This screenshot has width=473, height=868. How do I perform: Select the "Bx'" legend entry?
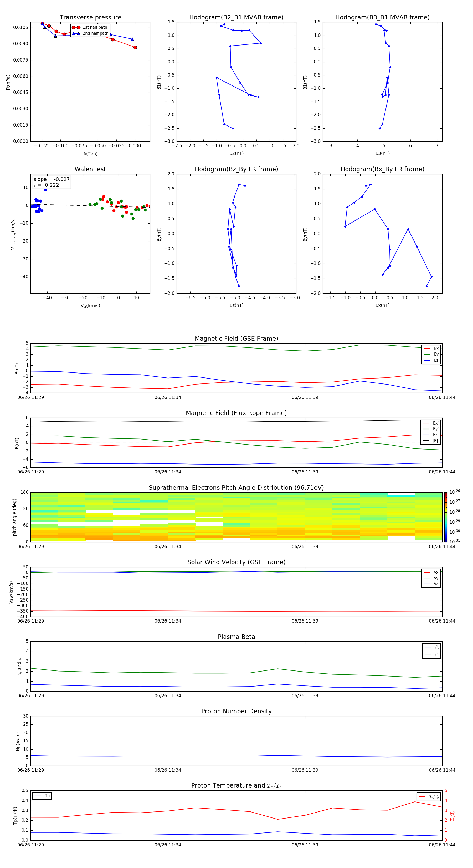tap(431, 423)
